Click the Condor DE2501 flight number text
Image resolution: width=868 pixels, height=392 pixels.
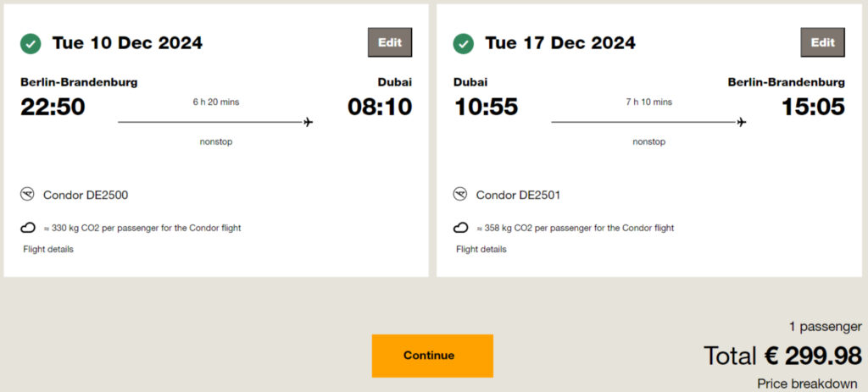click(518, 196)
